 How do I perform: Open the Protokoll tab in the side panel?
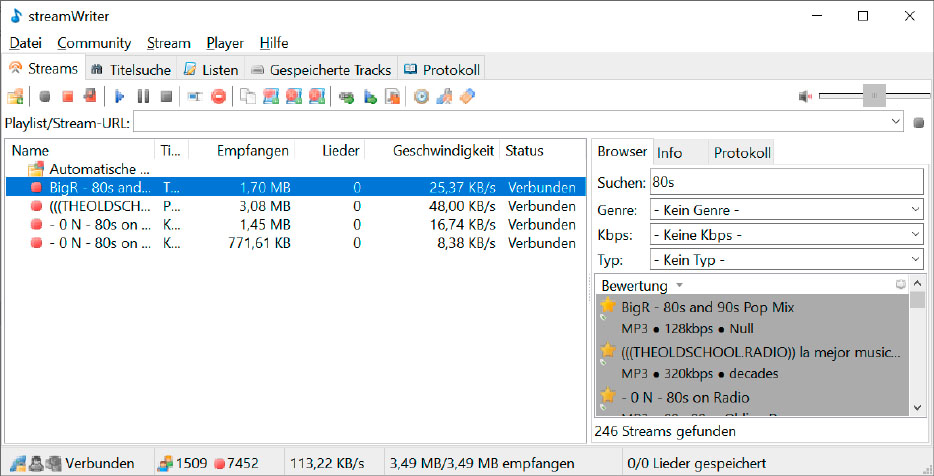coord(742,153)
